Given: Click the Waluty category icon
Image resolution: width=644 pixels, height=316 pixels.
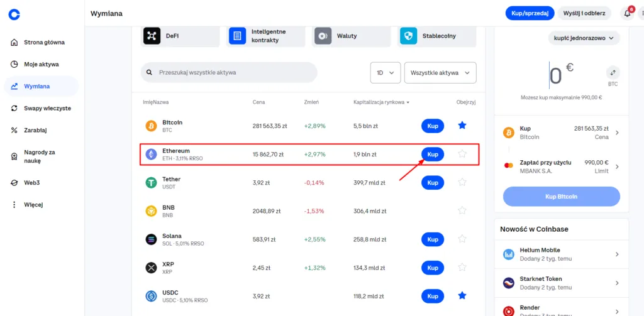Looking at the screenshot, I should pos(323,36).
